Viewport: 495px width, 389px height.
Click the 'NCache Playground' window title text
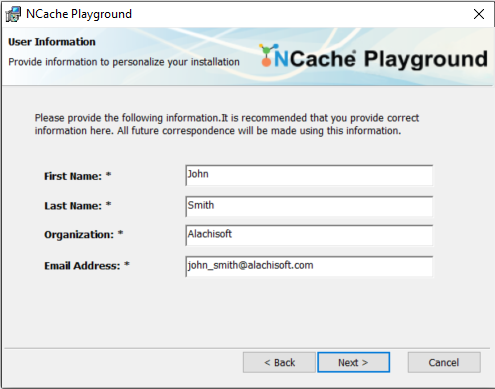(79, 14)
